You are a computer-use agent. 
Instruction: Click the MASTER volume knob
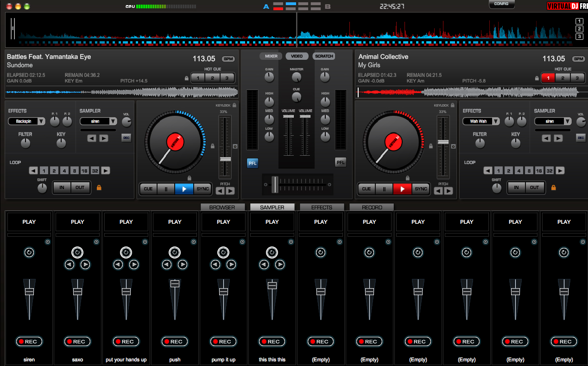click(x=297, y=77)
